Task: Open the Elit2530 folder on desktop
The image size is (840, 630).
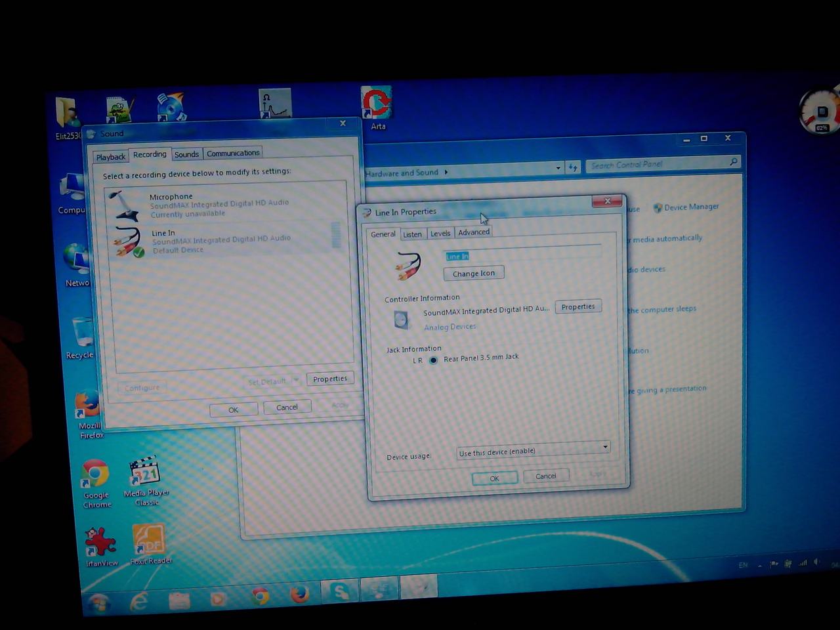Action: click(x=68, y=119)
